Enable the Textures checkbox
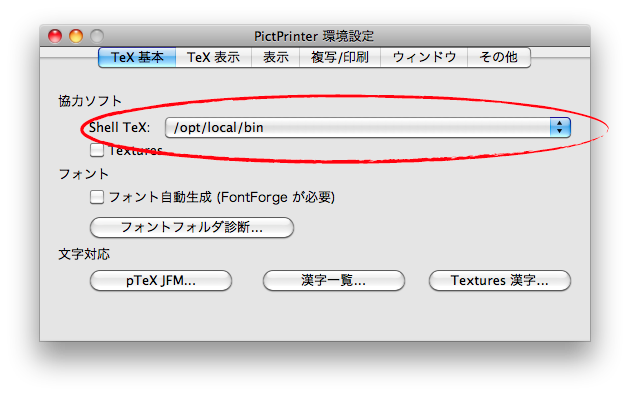Image resolution: width=630 pixels, height=396 pixels. pyautogui.click(x=97, y=150)
